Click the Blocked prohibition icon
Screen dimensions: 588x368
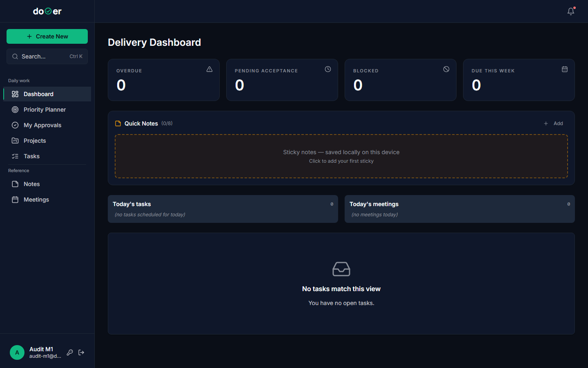click(x=446, y=69)
